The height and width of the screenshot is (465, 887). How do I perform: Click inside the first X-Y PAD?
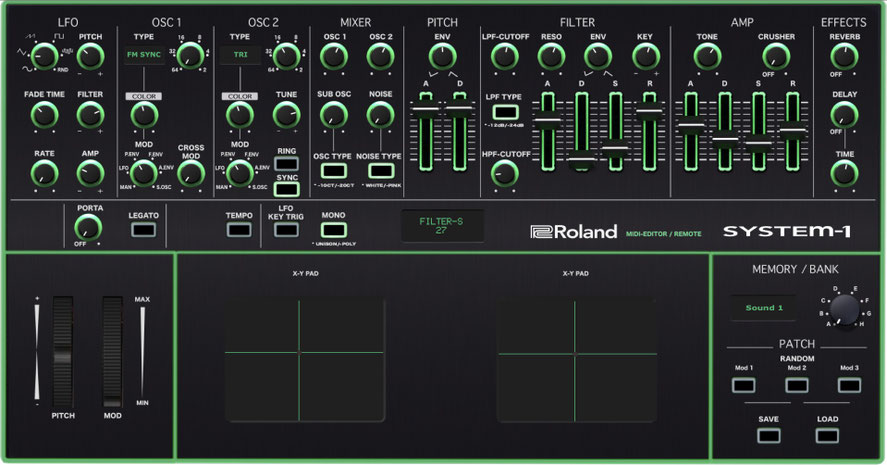[305, 361]
